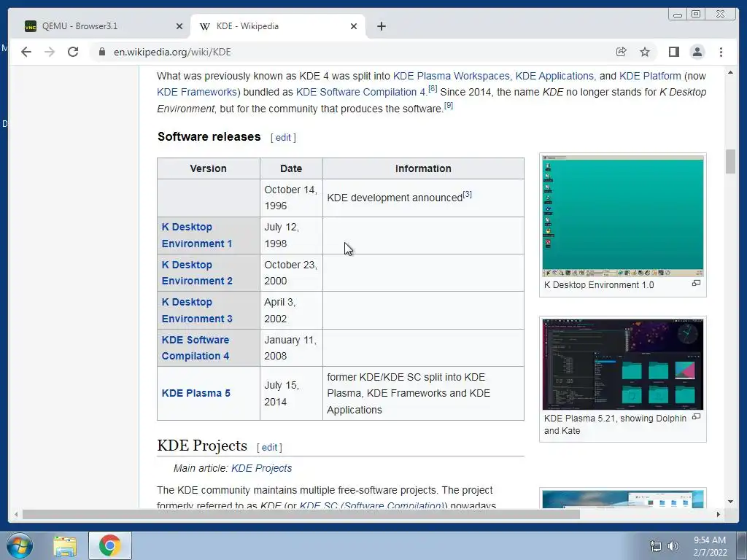Edit the KDE Projects section
Viewport: 747px width, 560px height.
coord(269,448)
